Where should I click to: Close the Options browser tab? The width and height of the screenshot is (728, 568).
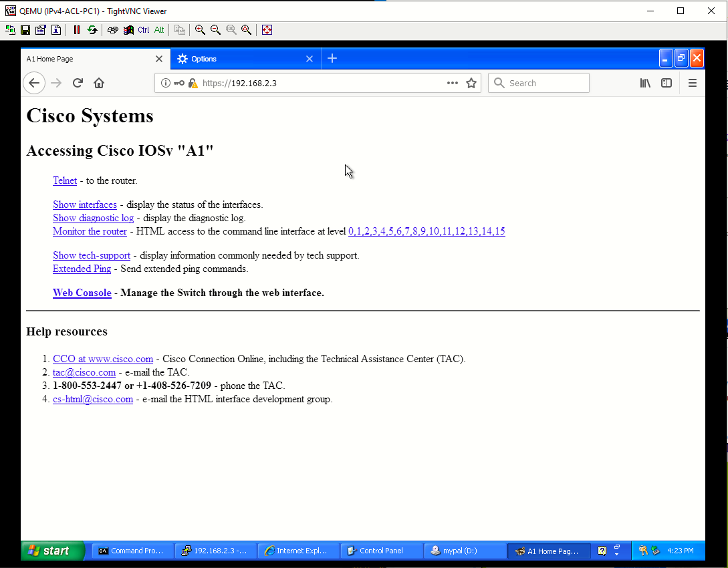click(310, 59)
